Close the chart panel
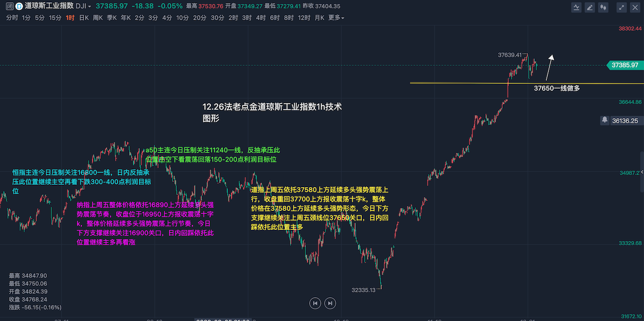Viewport: 644px width, 321px height. pyautogui.click(x=635, y=7)
